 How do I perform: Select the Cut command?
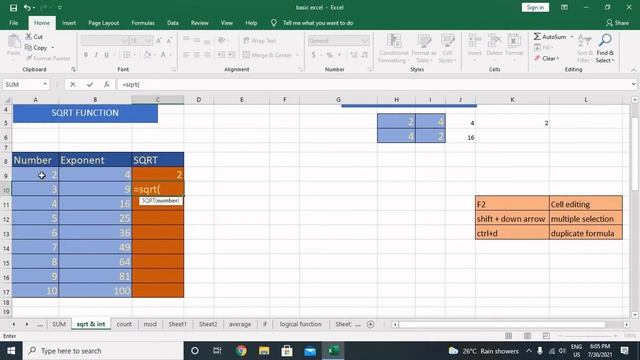click(34, 37)
